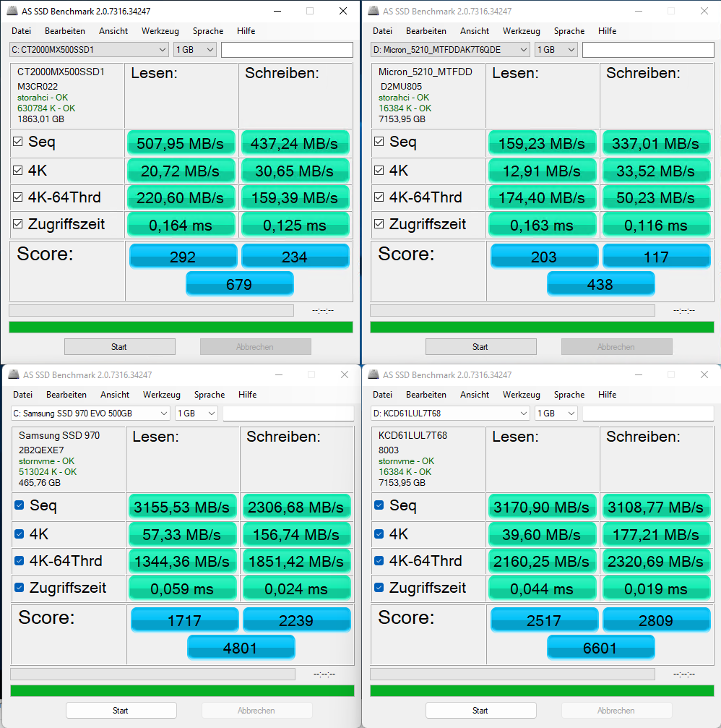Click Seq read result 507,95 MB/s

tap(181, 143)
